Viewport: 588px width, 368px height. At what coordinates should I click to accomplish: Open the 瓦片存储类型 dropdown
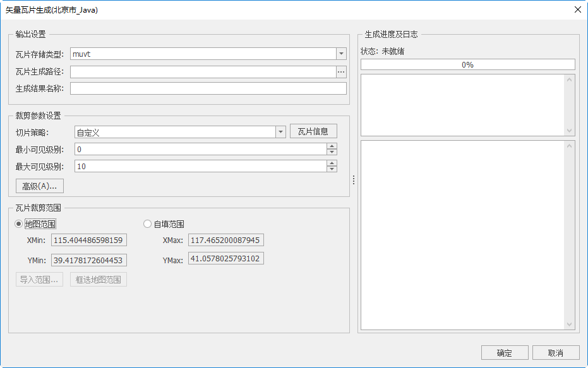pos(341,54)
